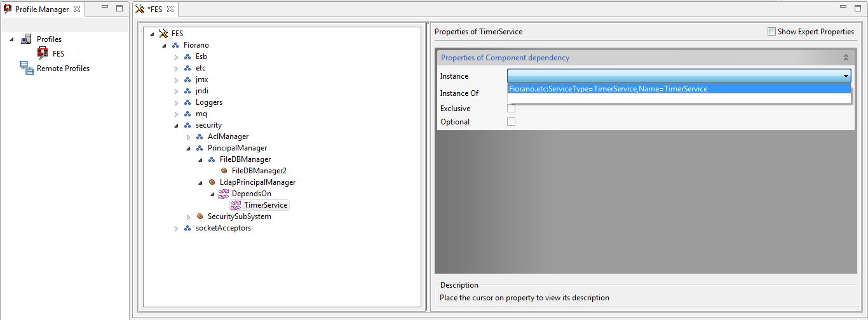Select Remote Profiles tree item label
868x320 pixels.
pyautogui.click(x=63, y=68)
